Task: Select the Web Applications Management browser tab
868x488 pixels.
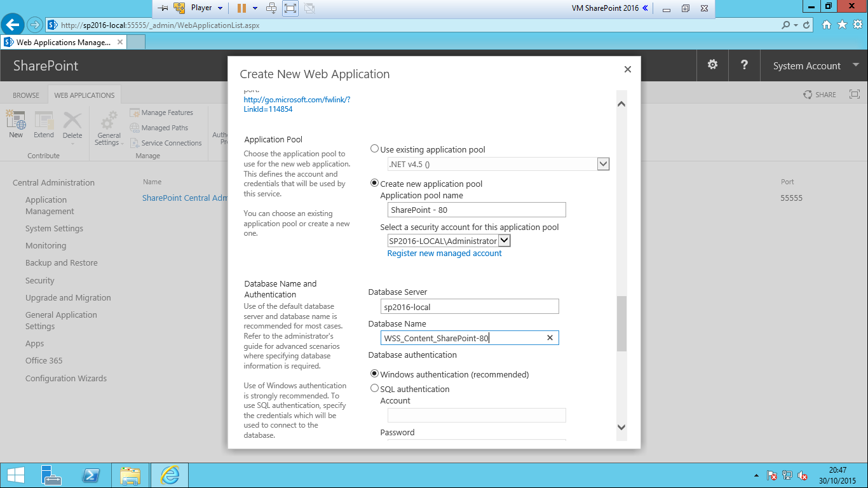Action: 64,43
